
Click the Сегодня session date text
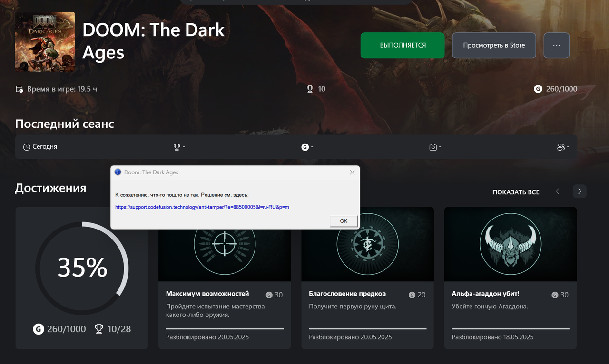click(45, 147)
